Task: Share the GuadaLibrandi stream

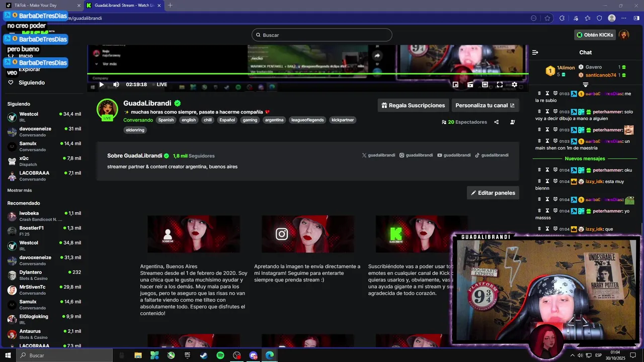Action: tap(497, 122)
